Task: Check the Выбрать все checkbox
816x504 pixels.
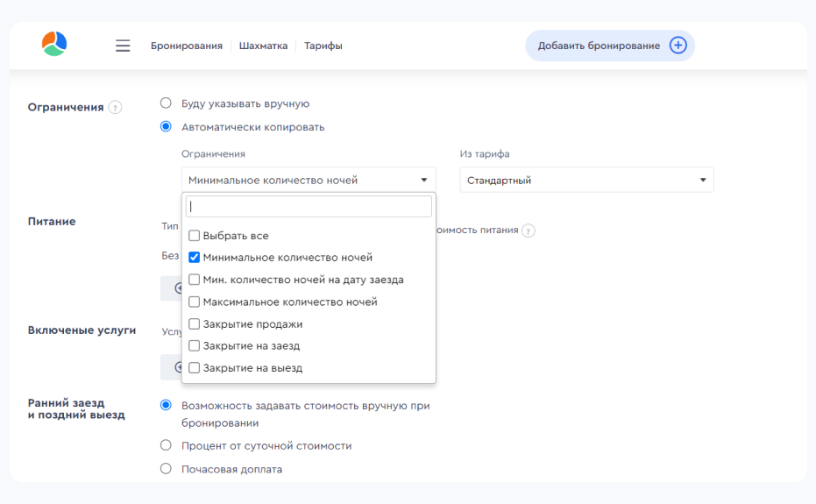Action: coord(194,236)
